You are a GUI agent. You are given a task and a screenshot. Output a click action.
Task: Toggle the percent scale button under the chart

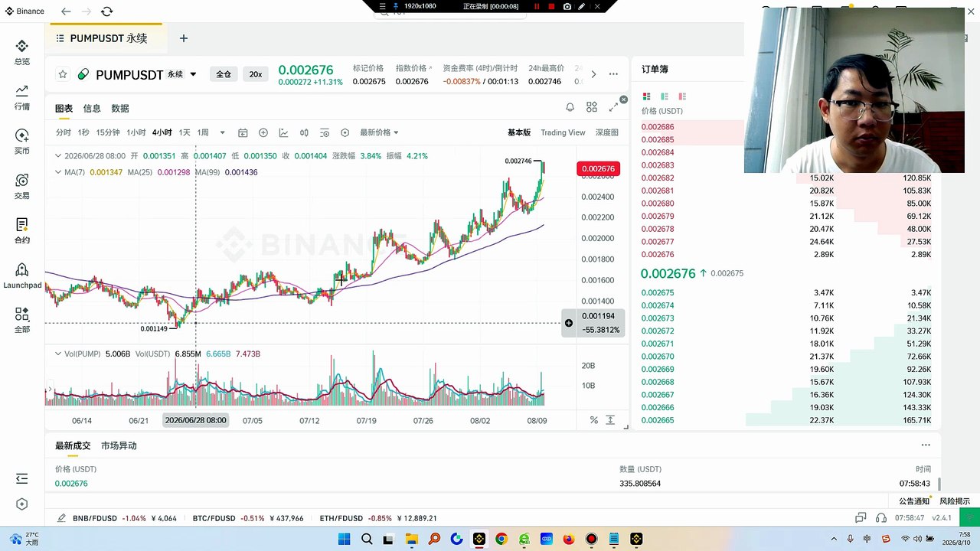(593, 420)
